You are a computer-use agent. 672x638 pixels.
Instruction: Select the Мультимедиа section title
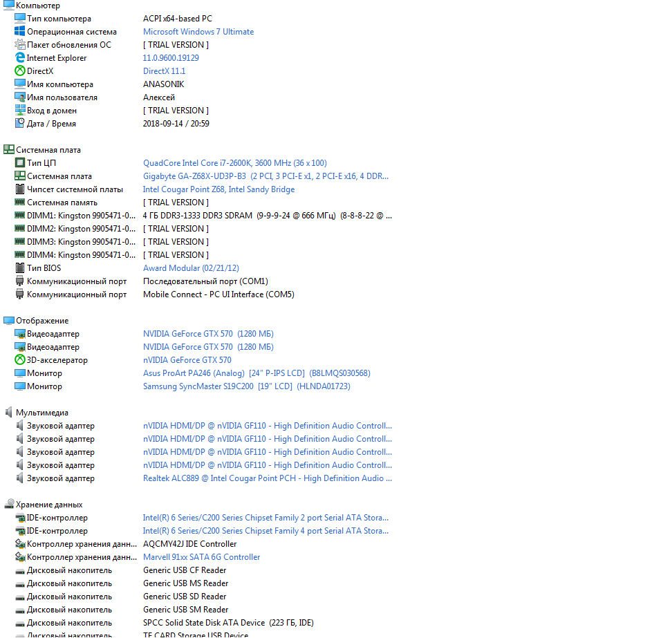point(42,413)
